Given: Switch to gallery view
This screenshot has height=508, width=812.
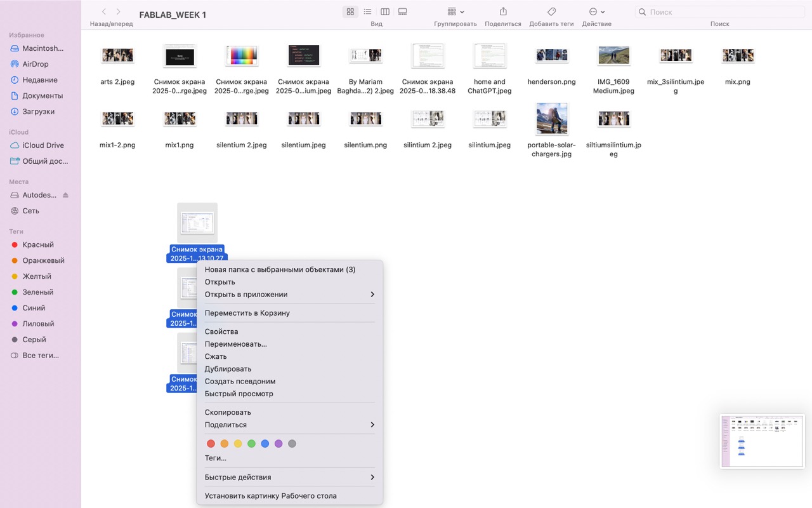Looking at the screenshot, I should (x=402, y=12).
